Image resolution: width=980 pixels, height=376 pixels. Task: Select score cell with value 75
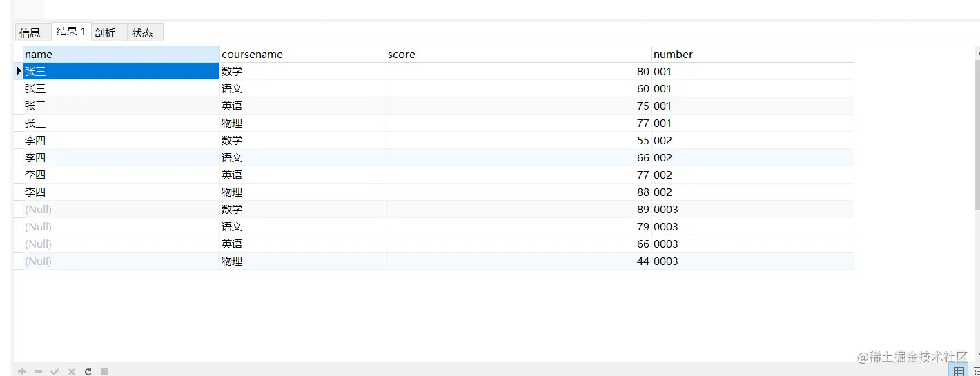tap(519, 106)
